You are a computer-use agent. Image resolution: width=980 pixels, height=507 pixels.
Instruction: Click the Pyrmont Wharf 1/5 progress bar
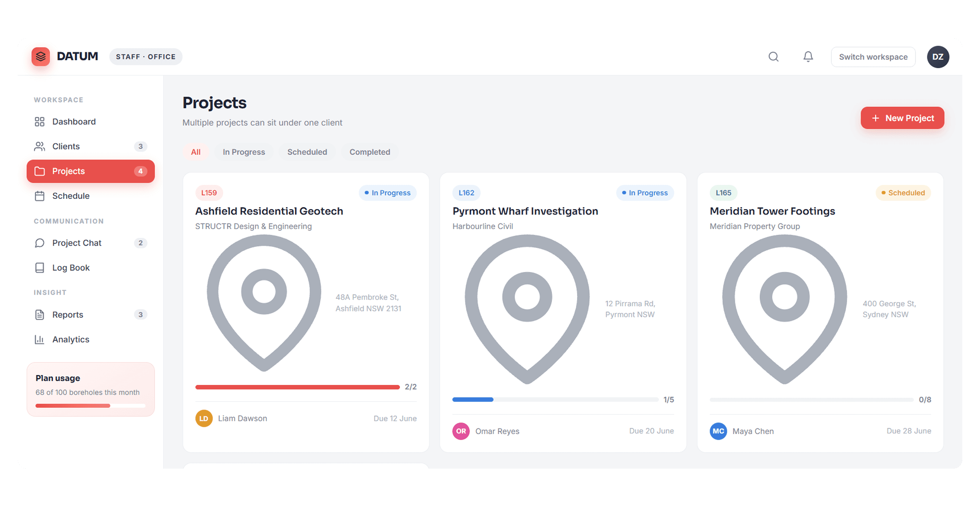[x=555, y=400]
